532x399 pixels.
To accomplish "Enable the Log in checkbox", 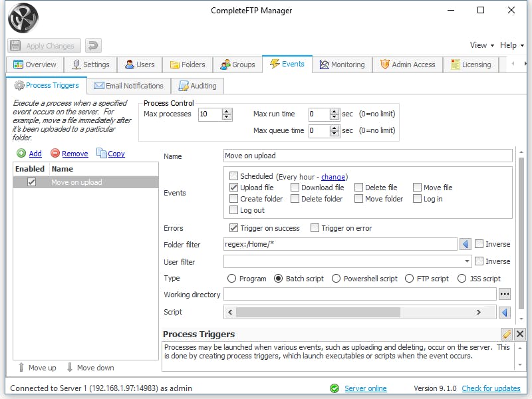I will click(x=417, y=198).
